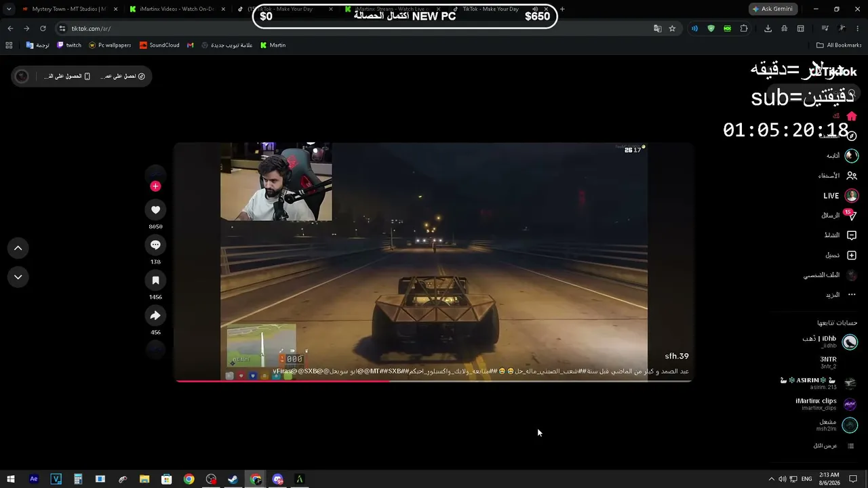Open the iDhb followed account

(830, 342)
